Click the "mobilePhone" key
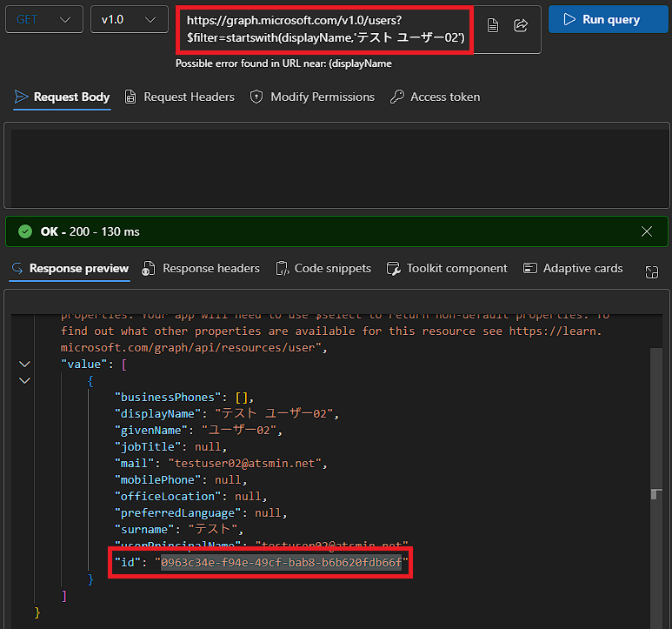 [x=157, y=479]
